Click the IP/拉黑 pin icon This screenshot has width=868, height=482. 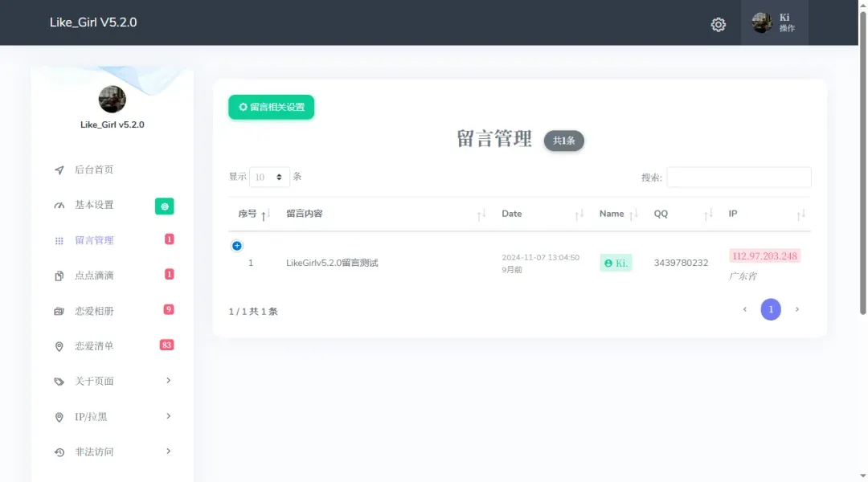(x=59, y=417)
